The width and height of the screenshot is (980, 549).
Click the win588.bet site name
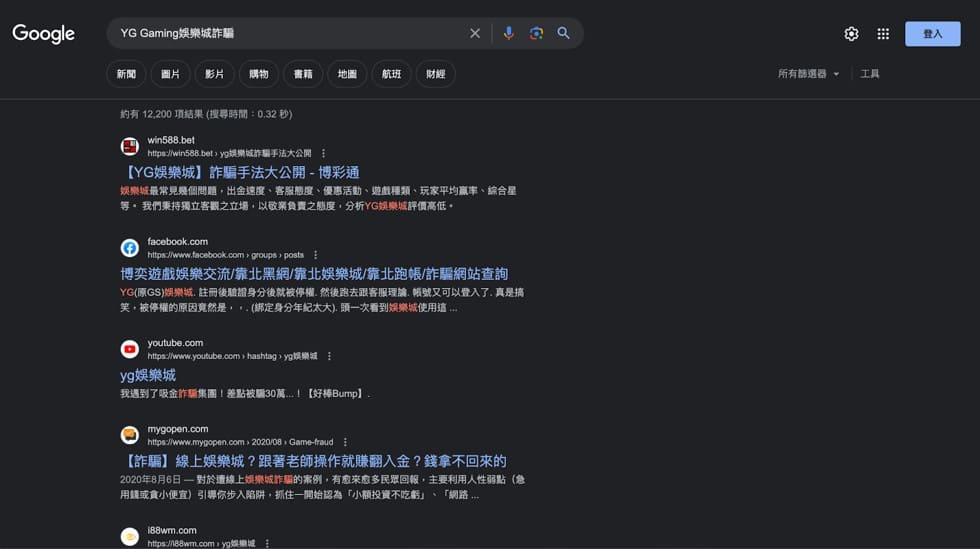point(171,140)
